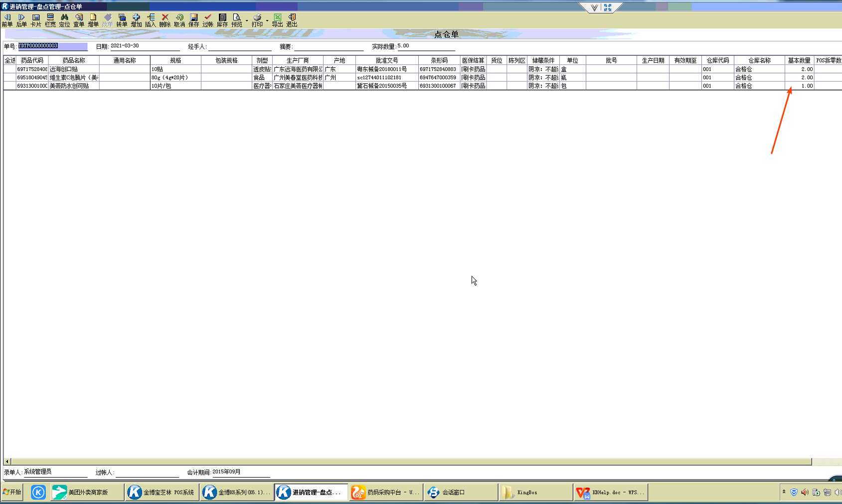
Task: Click the locate binoculars icon (定位)
Action: click(x=64, y=20)
